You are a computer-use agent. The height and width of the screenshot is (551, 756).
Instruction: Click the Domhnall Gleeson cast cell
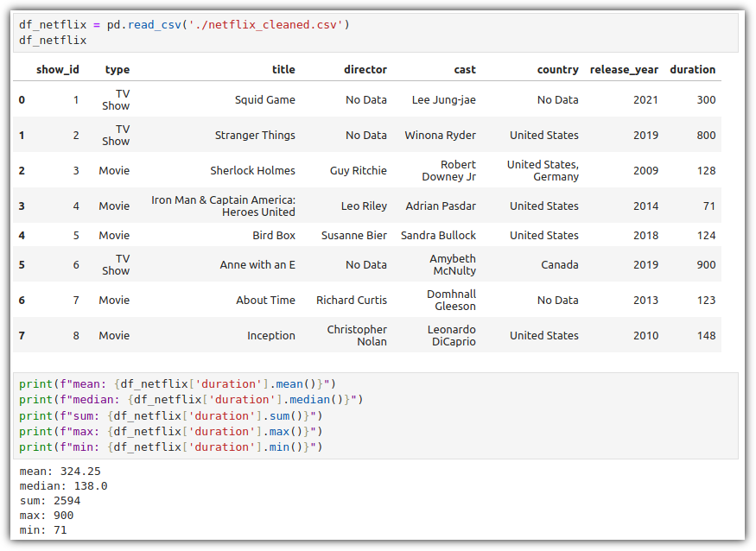(x=451, y=300)
